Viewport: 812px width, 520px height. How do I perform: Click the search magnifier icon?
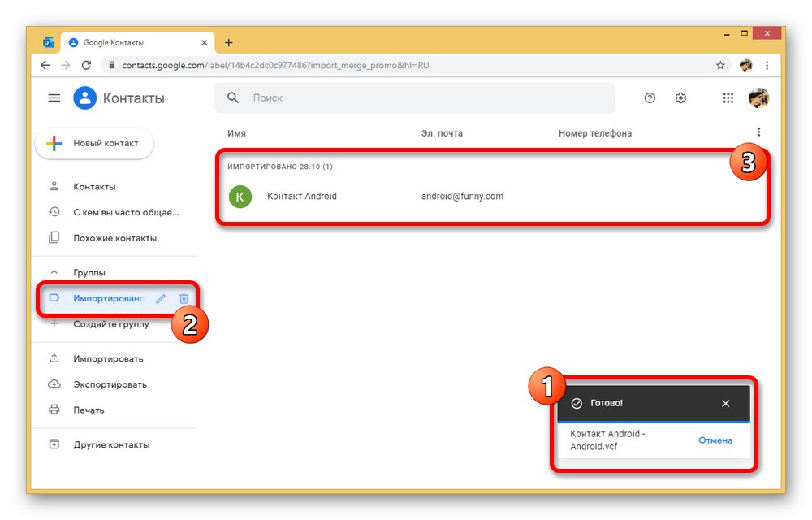[233, 97]
